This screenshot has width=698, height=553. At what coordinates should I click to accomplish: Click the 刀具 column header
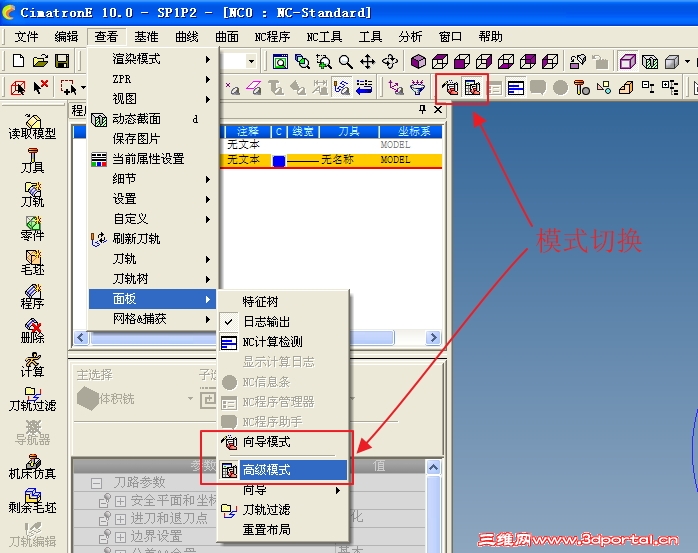click(349, 131)
